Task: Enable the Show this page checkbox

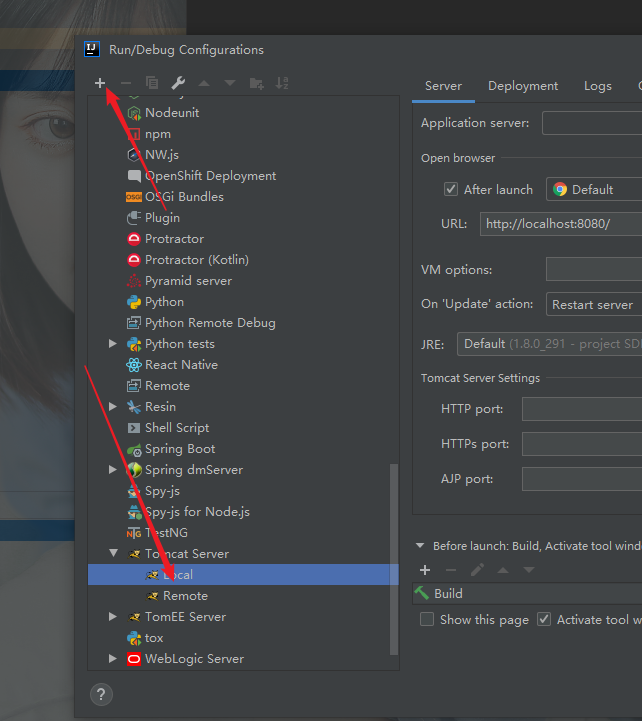Action: click(427, 619)
